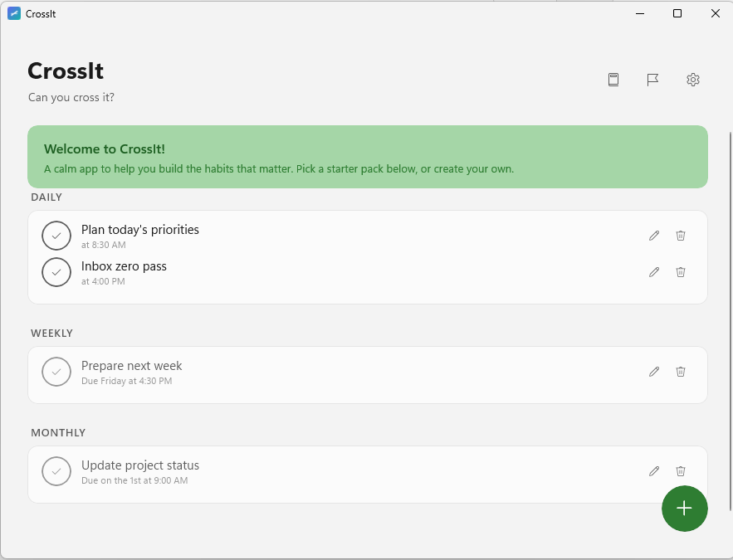Edit "Plan today's priorities" with the pencil icon

(x=653, y=236)
